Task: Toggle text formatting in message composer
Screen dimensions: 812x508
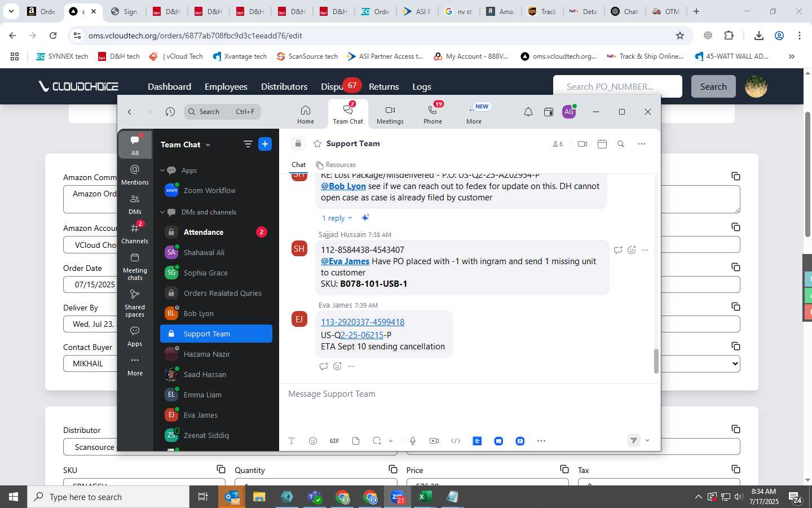Action: point(292,441)
